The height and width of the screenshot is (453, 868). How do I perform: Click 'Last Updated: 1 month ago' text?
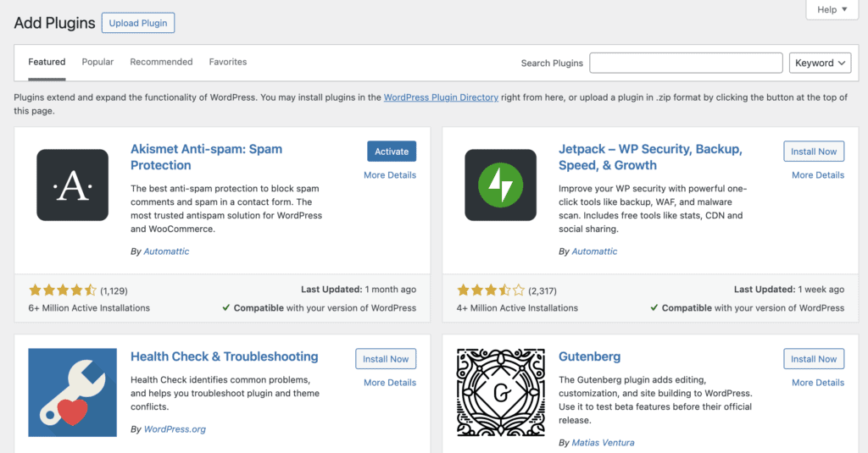pyautogui.click(x=359, y=290)
